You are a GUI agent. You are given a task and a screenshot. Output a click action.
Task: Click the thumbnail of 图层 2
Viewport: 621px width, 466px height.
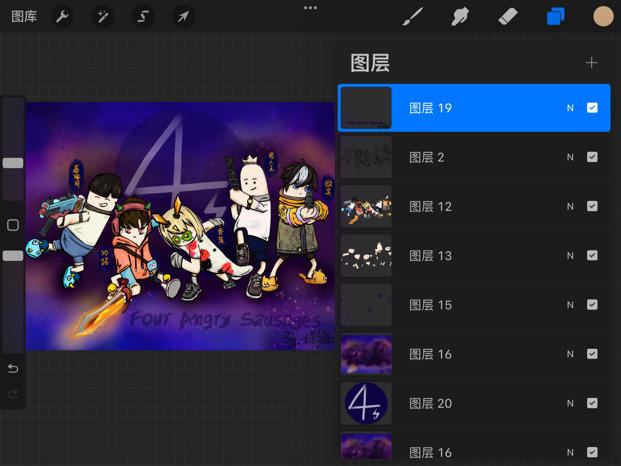tap(366, 157)
